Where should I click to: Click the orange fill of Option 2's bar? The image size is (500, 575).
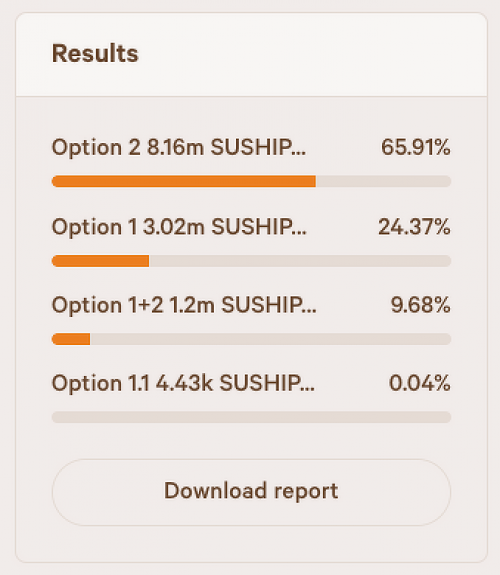184,181
